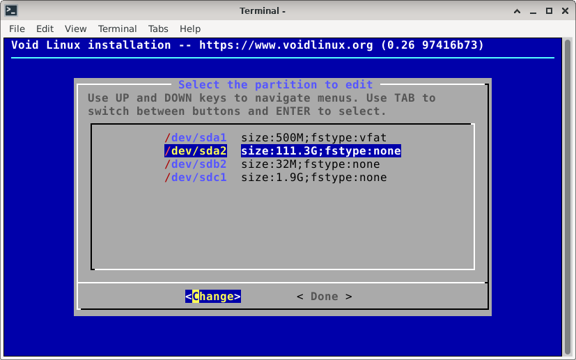Click the size:500M;fstype:vfat description

(314, 138)
